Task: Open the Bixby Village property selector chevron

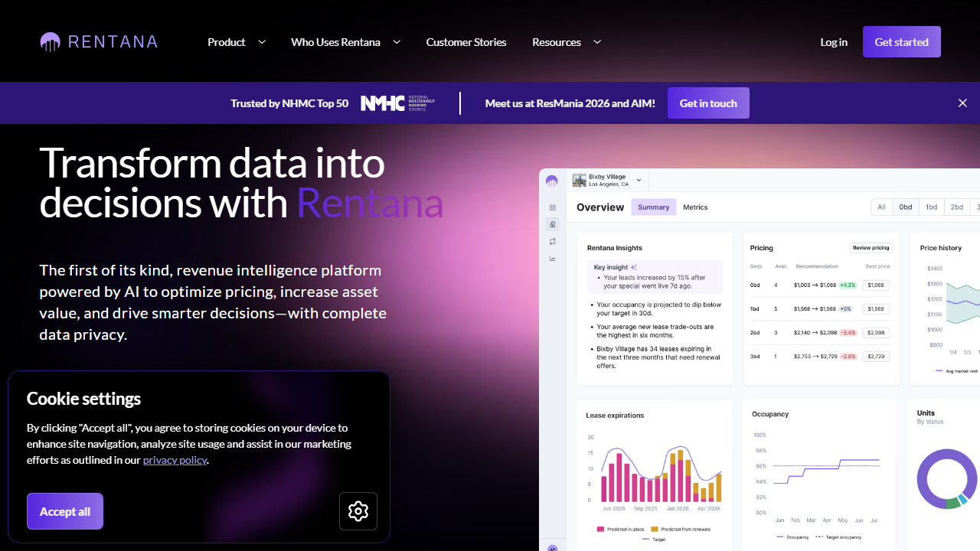Action: click(639, 181)
